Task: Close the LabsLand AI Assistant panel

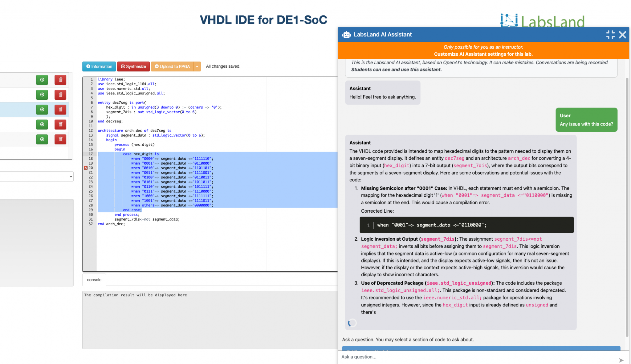Action: [x=622, y=35]
